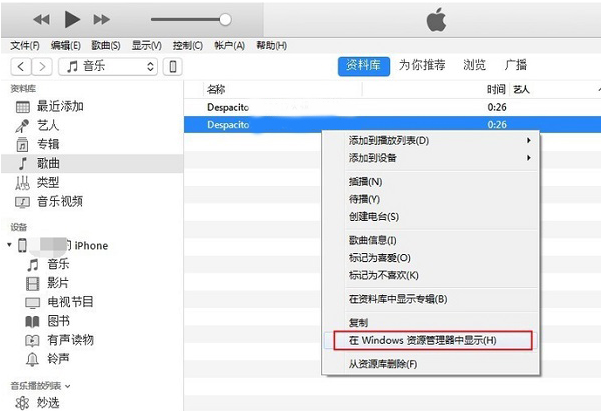The width and height of the screenshot is (604, 420).
Task: Open the 显示(V) menu
Action: [x=147, y=45]
